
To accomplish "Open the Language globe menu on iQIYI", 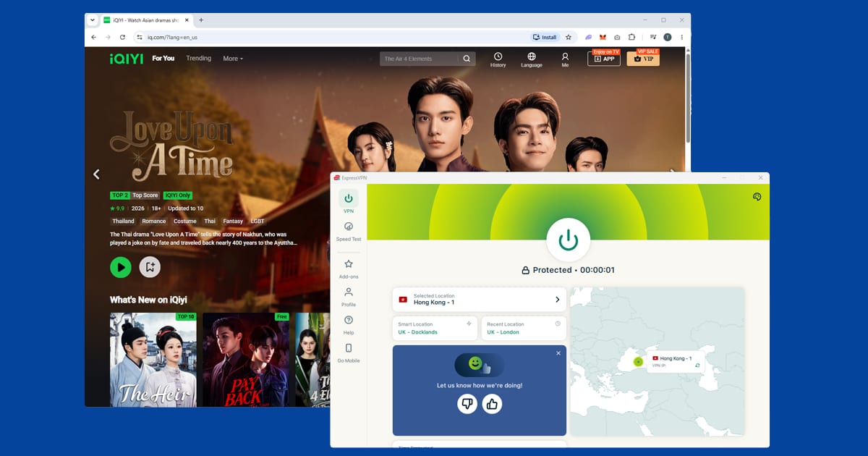I will (532, 59).
